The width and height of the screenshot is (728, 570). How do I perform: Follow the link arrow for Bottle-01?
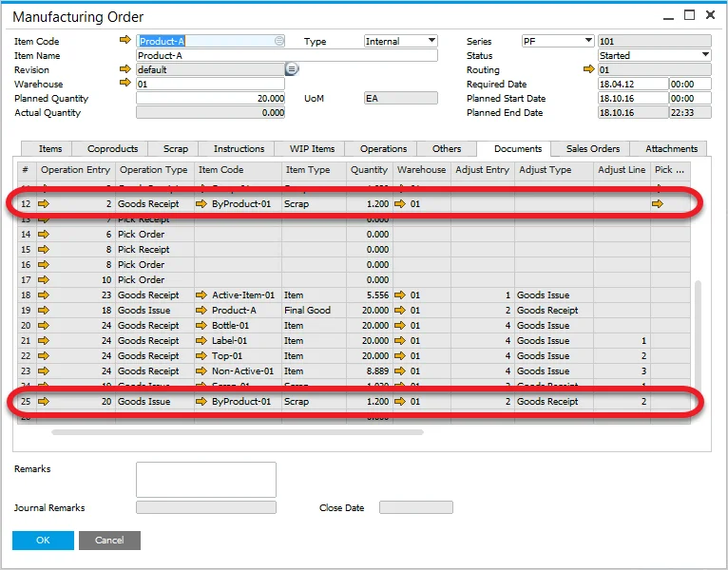pos(201,326)
